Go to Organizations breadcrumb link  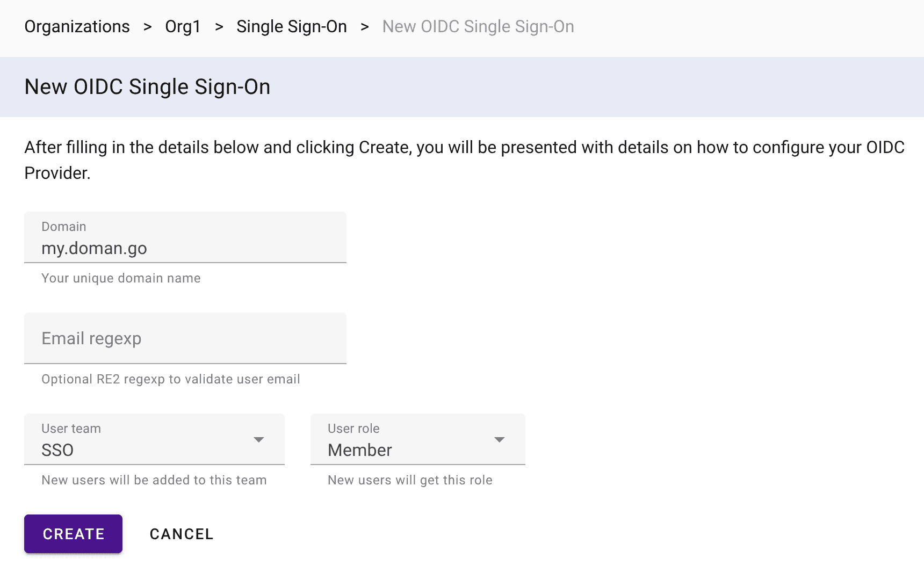coord(77,27)
